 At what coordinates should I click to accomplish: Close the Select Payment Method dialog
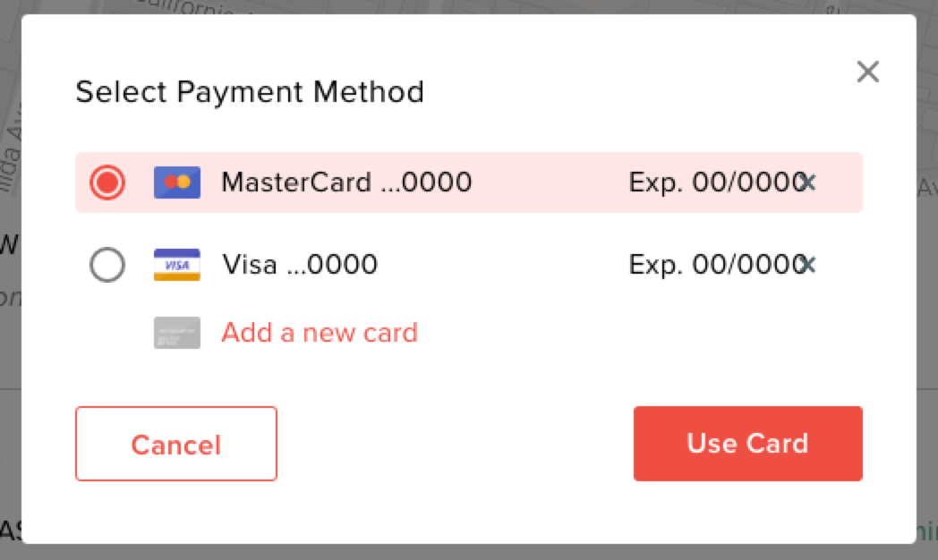867,72
